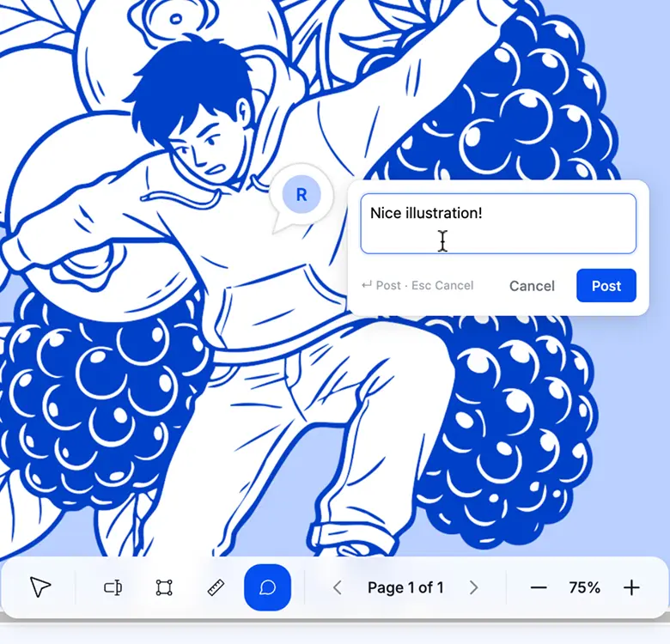Select the text selection tool
The image size is (670, 644).
pos(113,587)
